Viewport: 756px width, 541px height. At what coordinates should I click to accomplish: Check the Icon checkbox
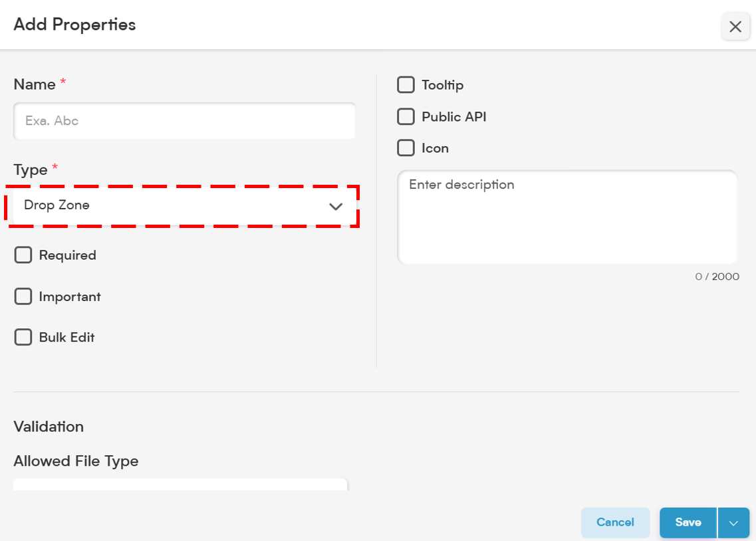point(406,148)
